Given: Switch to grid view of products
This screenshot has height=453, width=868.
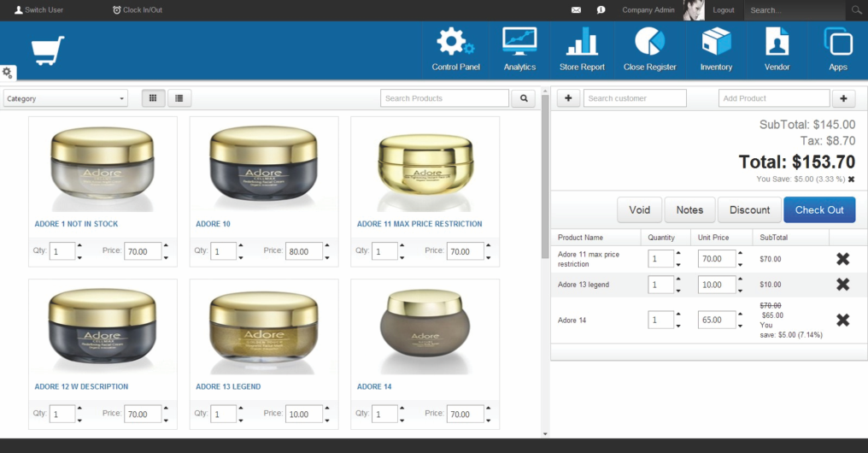Looking at the screenshot, I should point(153,98).
